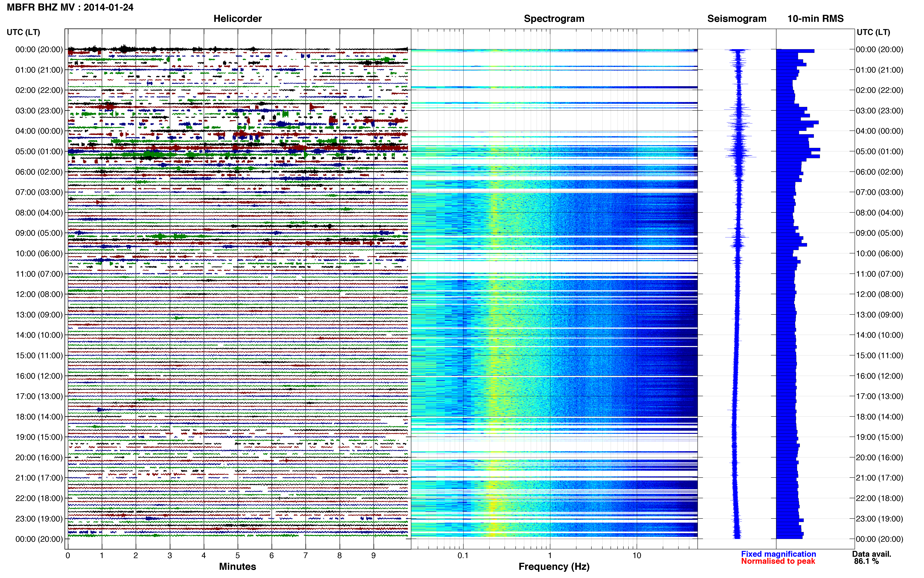Click the '0.1' frequency axis tick
924x578 pixels.
tap(463, 556)
